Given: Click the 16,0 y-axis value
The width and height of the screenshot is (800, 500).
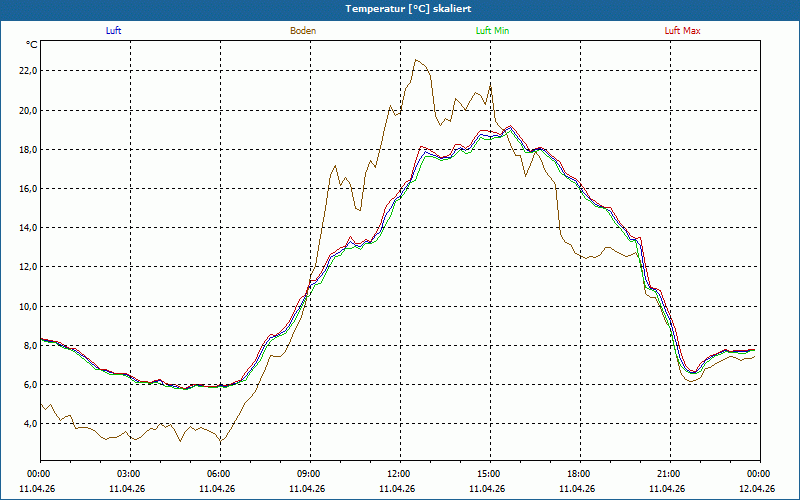Looking at the screenshot, I should pyautogui.click(x=28, y=189).
